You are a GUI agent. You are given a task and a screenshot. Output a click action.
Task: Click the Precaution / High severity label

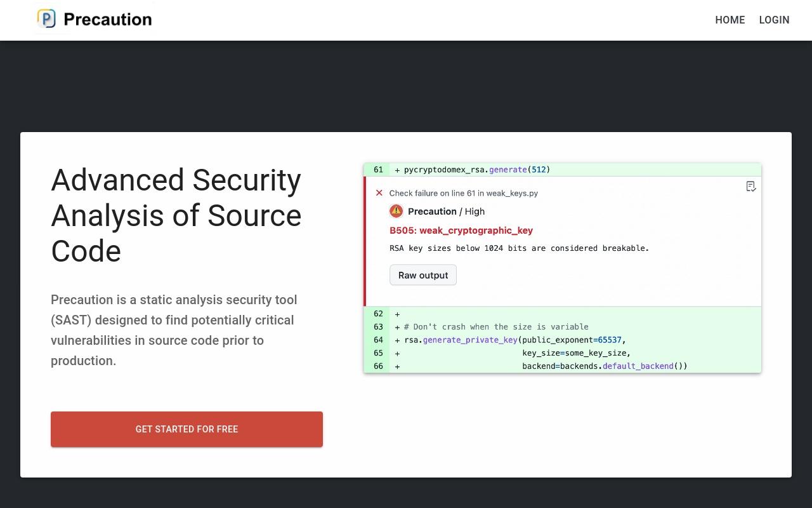click(446, 211)
